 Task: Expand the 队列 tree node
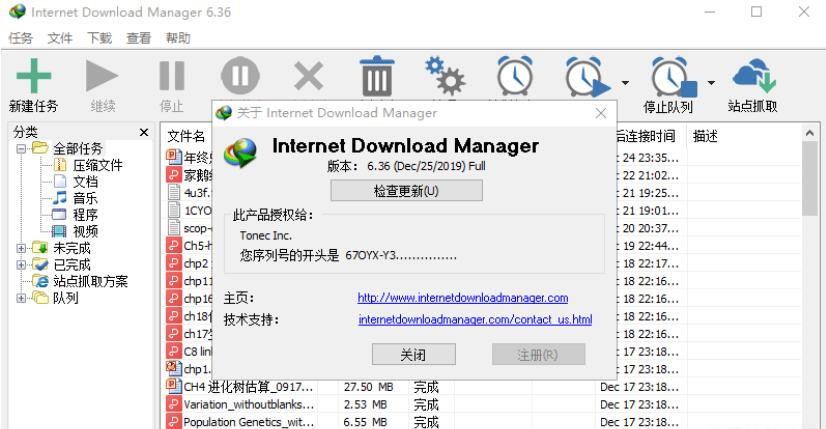coord(21,298)
